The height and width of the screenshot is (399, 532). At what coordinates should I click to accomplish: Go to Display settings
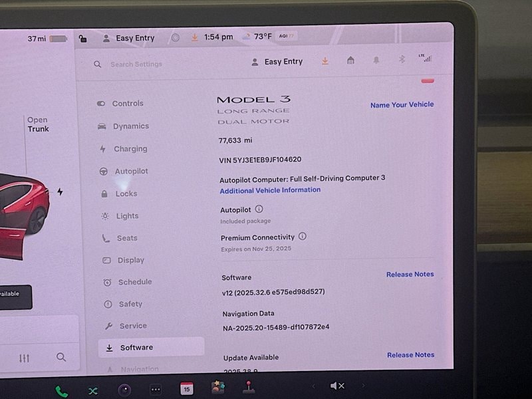coord(130,260)
